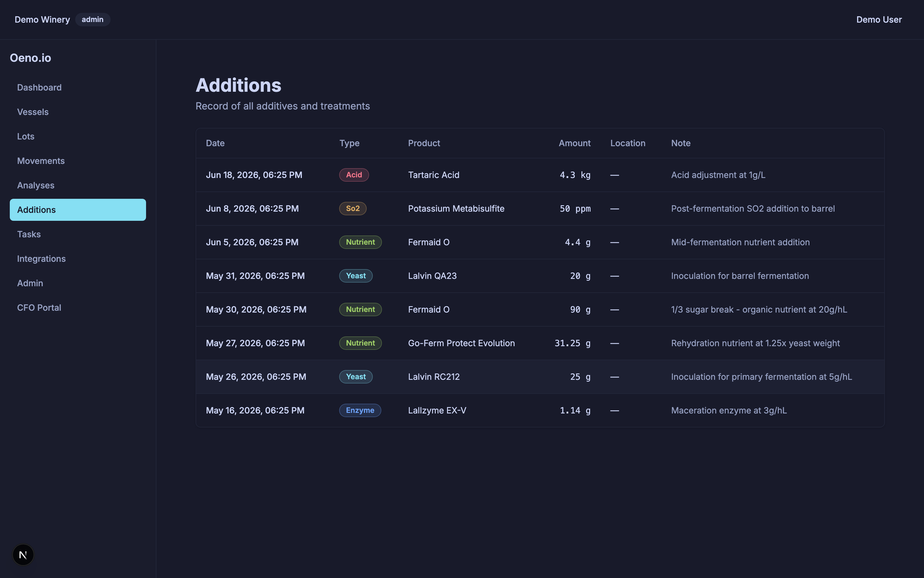This screenshot has height=578, width=924.
Task: Click the 1.14 g amount value
Action: (575, 410)
